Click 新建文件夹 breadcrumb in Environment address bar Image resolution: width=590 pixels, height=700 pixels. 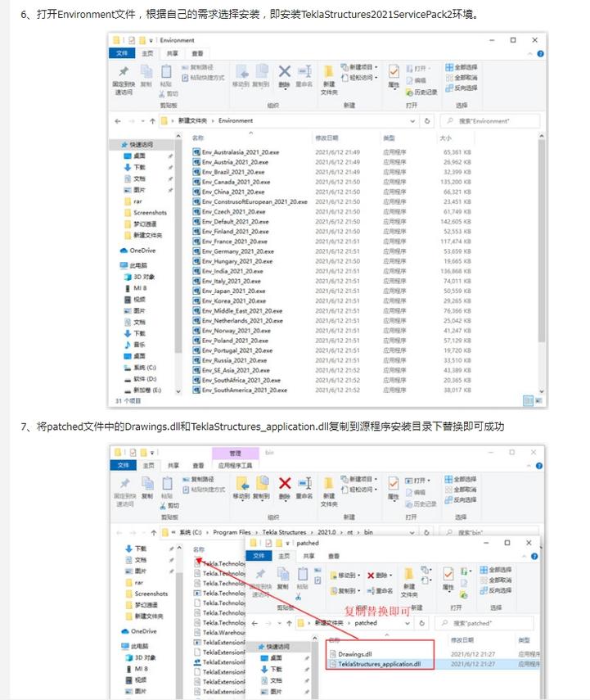192,120
